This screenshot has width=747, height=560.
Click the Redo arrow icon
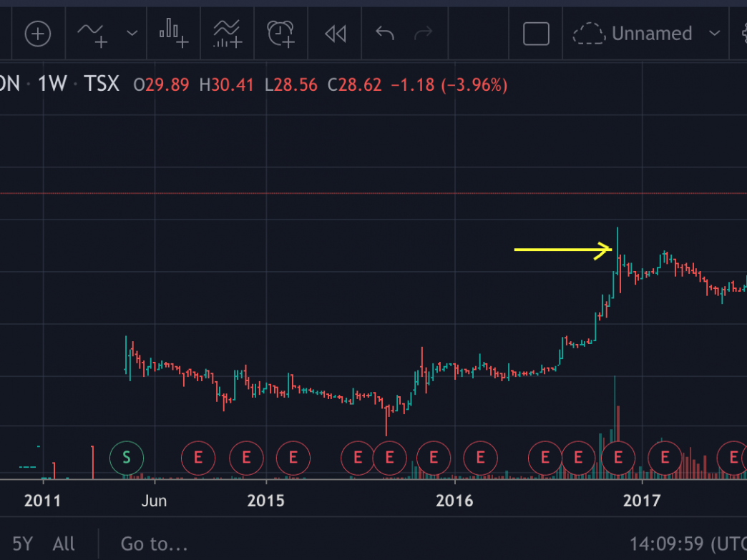[x=424, y=34]
